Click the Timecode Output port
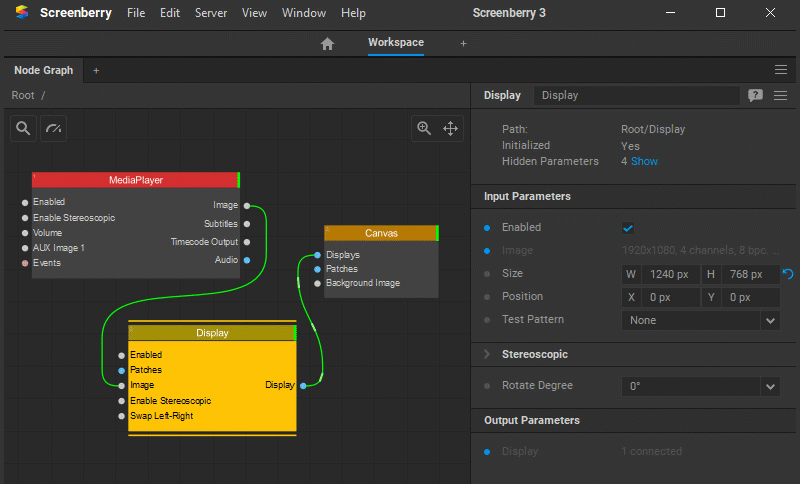The width and height of the screenshot is (800, 484). click(247, 242)
